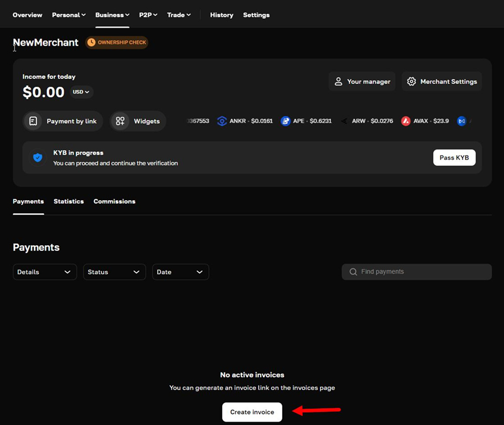Screen dimensions: 504x425
Task: Click the Pass KYB button
Action: [x=454, y=157]
